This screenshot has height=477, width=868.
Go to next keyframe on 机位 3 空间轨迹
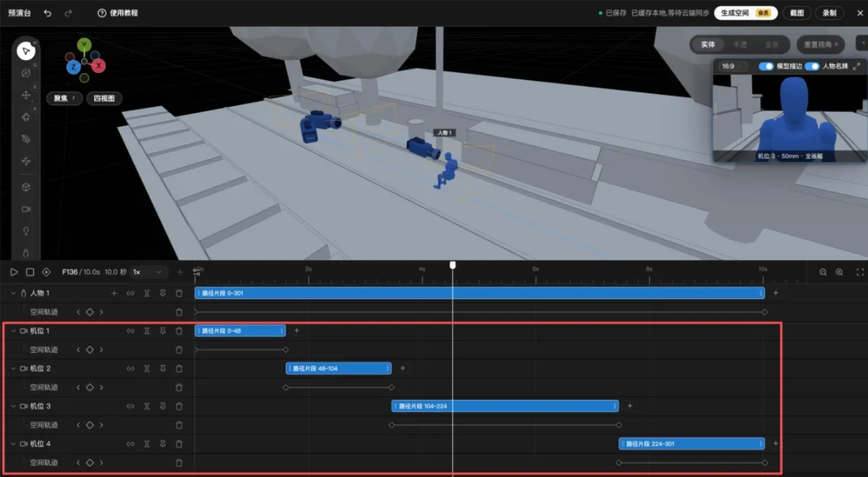coord(101,425)
